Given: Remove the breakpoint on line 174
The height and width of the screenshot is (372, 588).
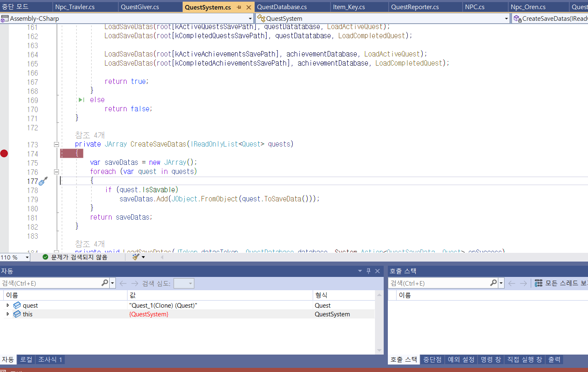Looking at the screenshot, I should pos(4,154).
